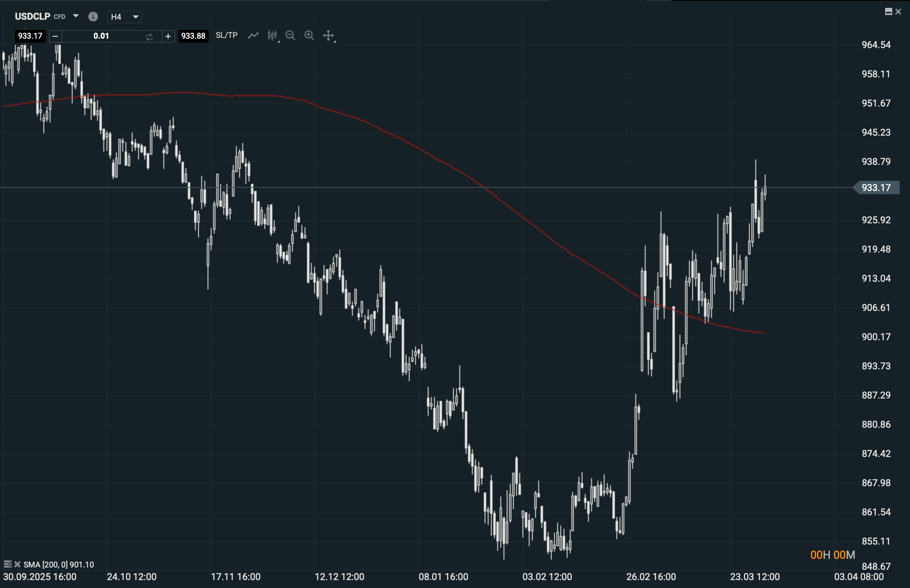Open the USDCLP symbol dropdown arrow
Screen dimensions: 910x588
[76, 16]
